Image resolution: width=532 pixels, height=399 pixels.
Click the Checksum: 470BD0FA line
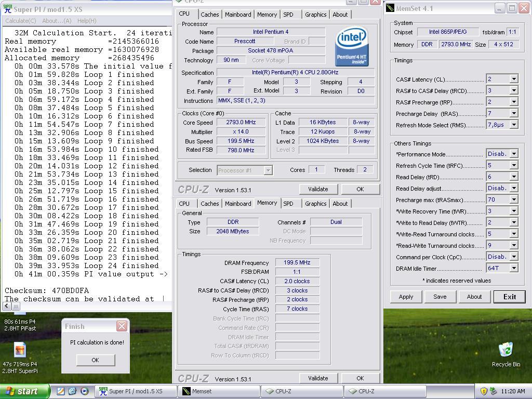pos(47,290)
